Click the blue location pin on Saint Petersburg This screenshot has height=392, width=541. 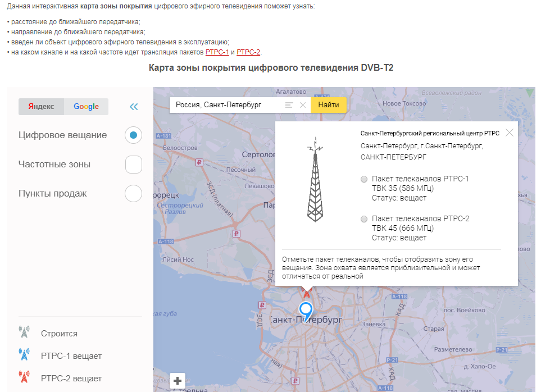pyautogui.click(x=306, y=310)
